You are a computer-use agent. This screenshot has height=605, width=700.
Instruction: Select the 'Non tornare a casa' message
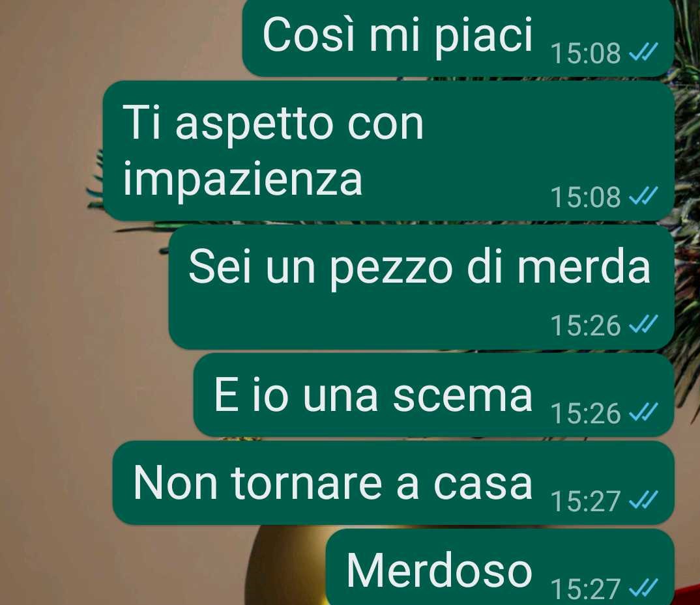(x=393, y=483)
